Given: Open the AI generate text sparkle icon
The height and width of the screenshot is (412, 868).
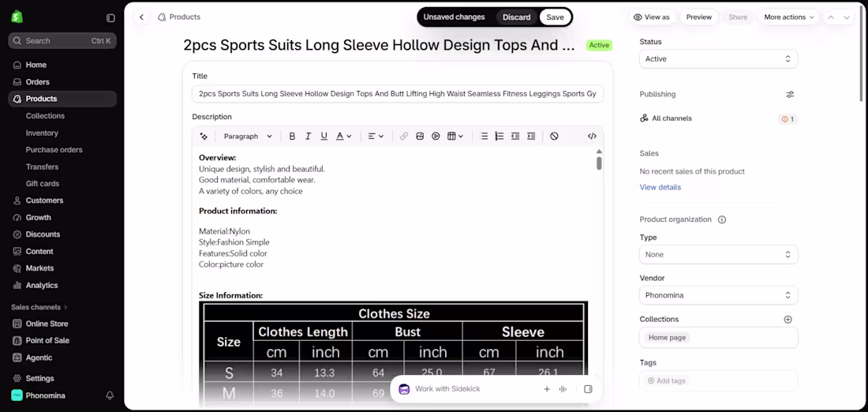Looking at the screenshot, I should tap(204, 137).
